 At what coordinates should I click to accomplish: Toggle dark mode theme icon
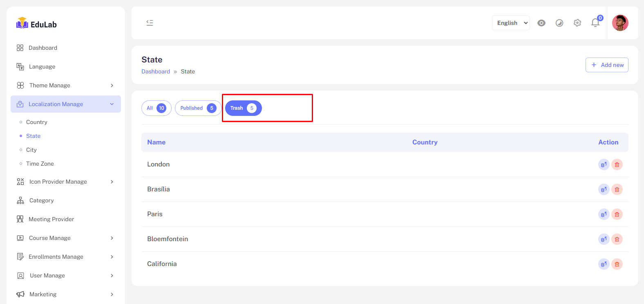[x=559, y=23]
